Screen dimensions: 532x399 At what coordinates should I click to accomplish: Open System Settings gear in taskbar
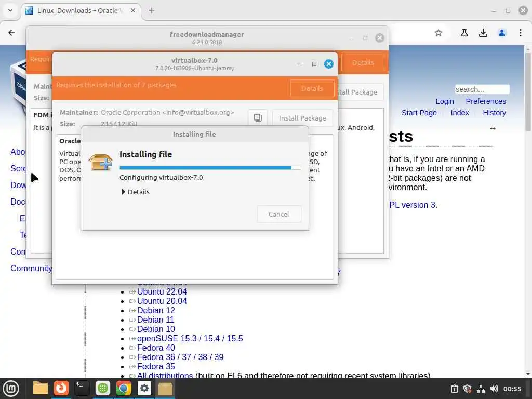point(144,389)
